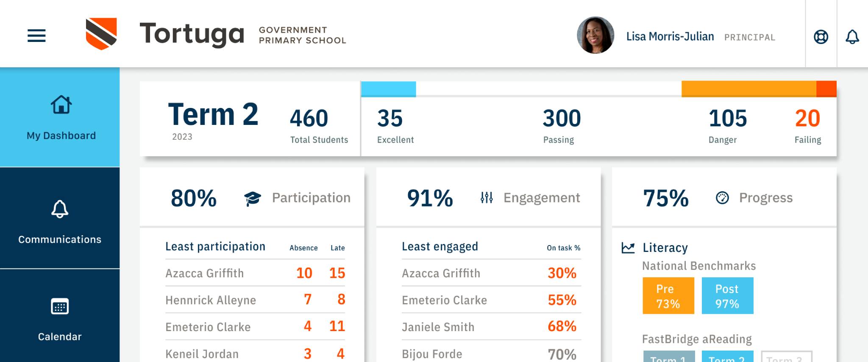
Task: Open Communications in the sidebar
Action: point(60,220)
